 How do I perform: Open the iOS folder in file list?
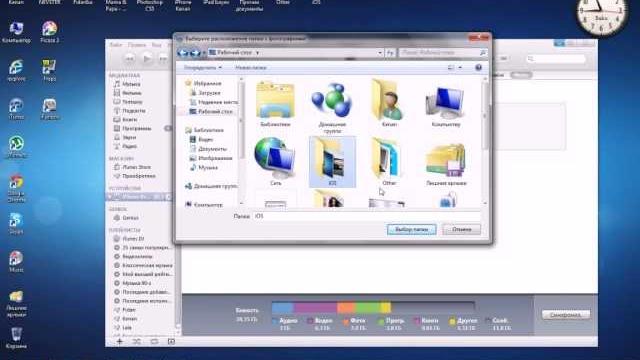(x=332, y=162)
